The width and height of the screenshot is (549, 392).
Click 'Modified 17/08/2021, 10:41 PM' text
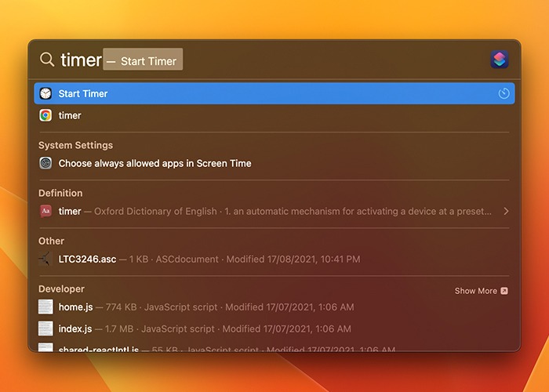pyautogui.click(x=293, y=259)
